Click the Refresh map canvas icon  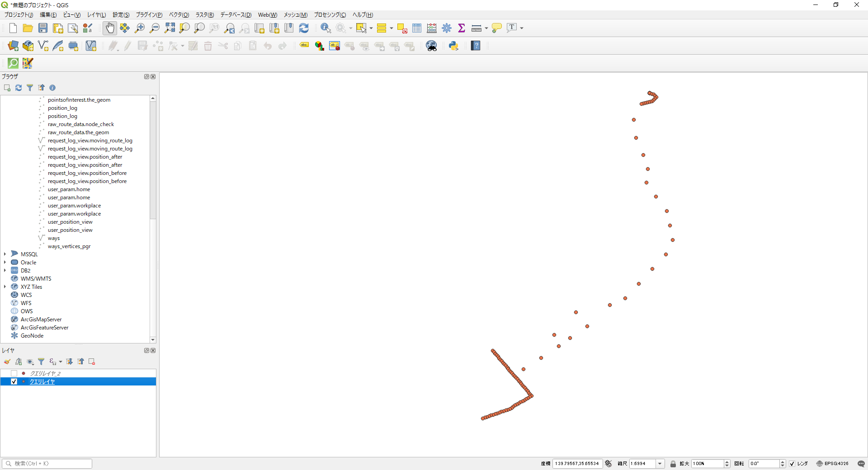pos(304,28)
